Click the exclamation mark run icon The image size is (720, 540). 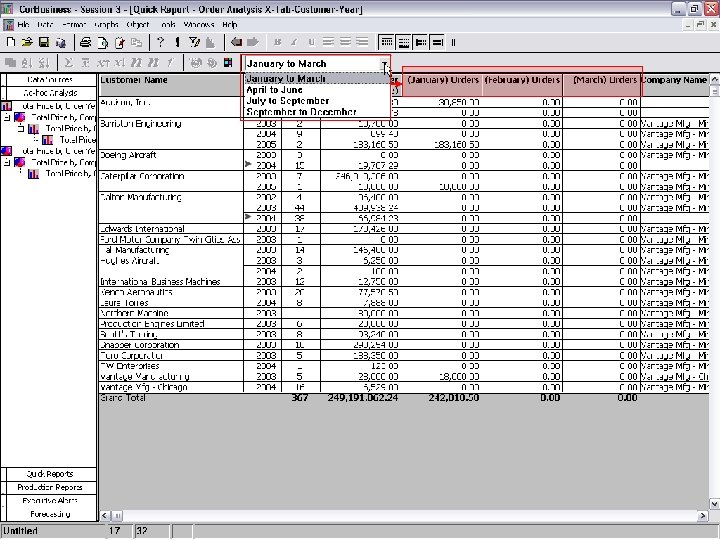pyautogui.click(x=177, y=43)
